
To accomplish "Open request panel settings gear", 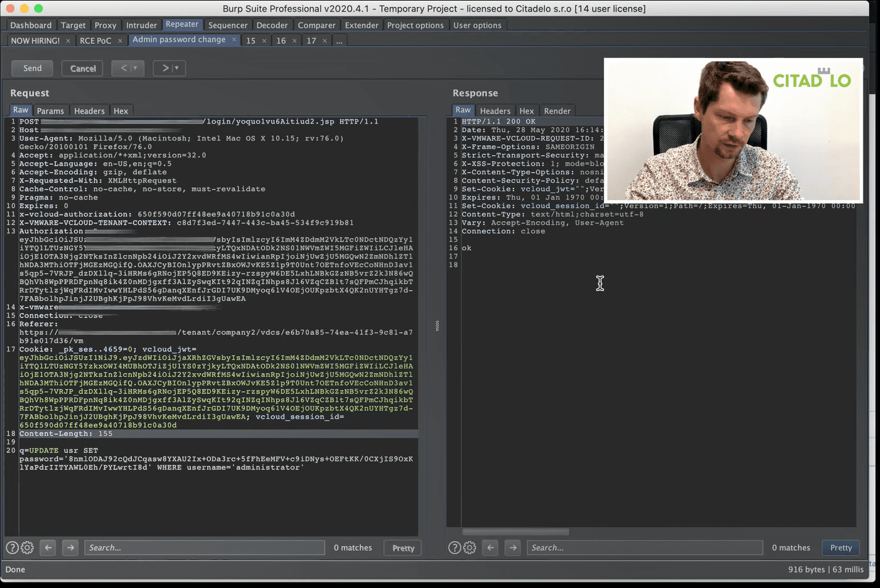I will tap(27, 547).
